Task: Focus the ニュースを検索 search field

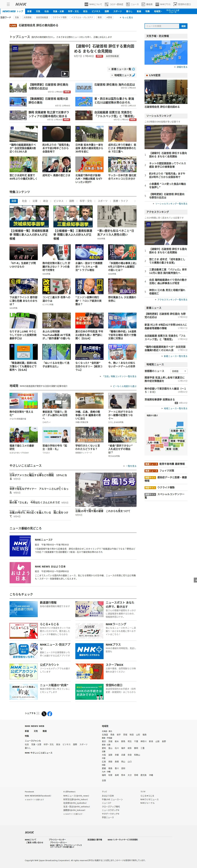Action: click(x=162, y=26)
